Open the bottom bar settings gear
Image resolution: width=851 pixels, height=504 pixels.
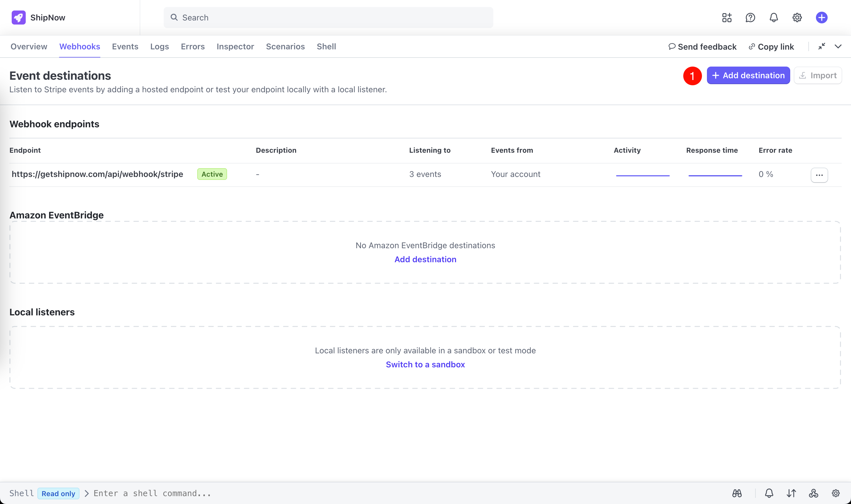tap(836, 493)
